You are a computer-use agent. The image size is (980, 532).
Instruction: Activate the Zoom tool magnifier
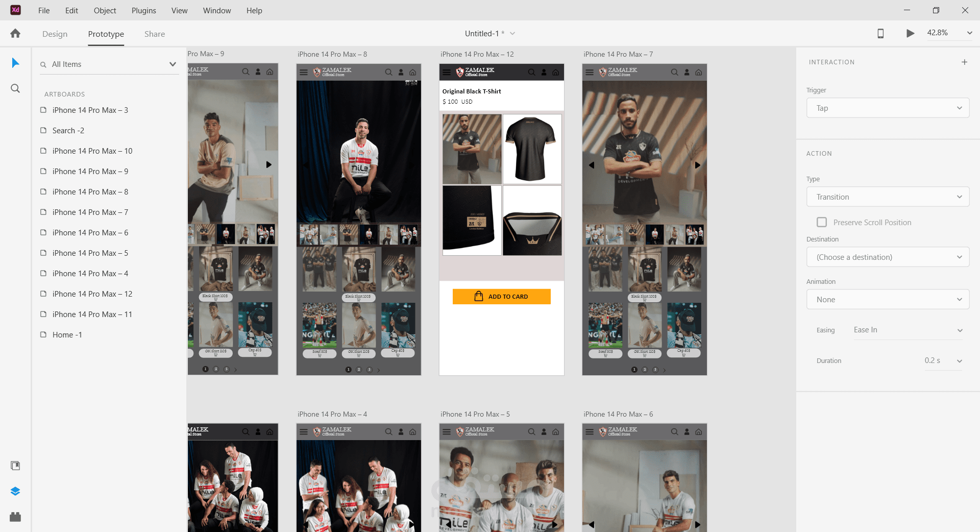(15, 88)
